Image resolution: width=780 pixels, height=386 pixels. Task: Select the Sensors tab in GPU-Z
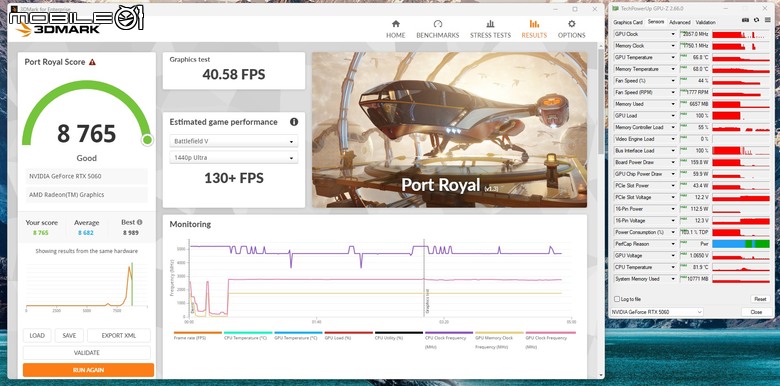tap(656, 22)
